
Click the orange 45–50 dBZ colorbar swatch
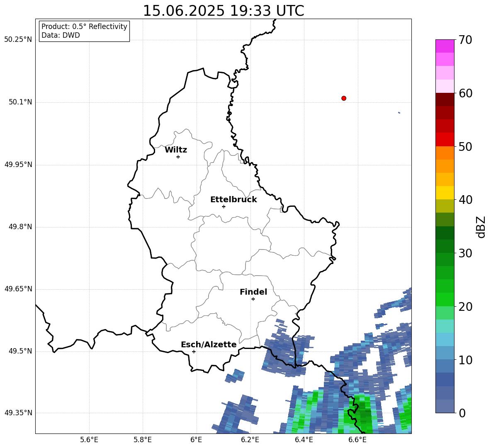coord(445,153)
